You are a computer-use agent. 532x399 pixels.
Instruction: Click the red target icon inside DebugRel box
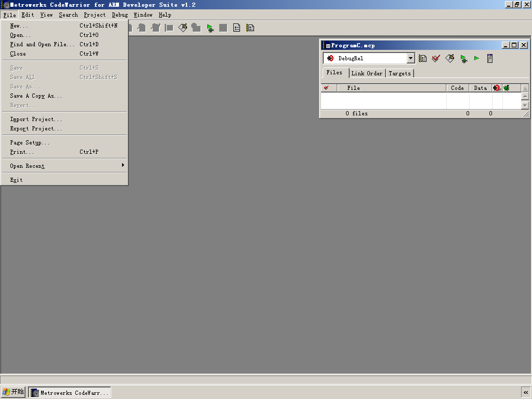(x=330, y=58)
